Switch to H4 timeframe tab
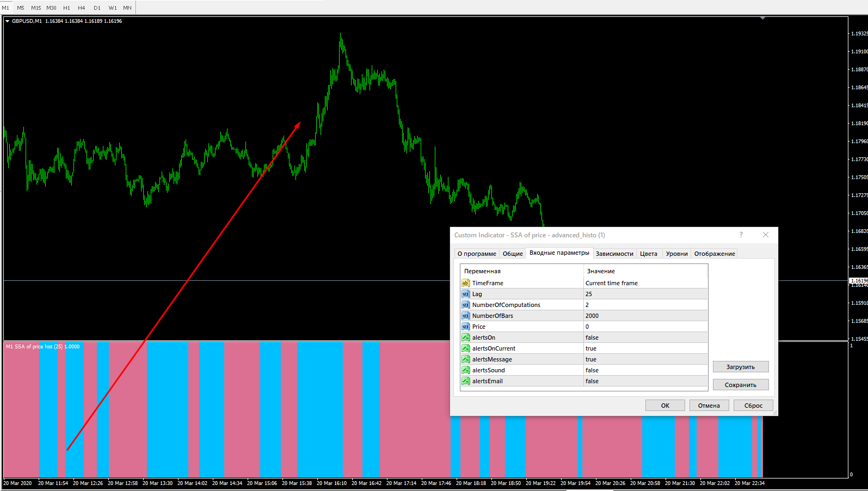This screenshot has width=868, height=491. point(82,8)
